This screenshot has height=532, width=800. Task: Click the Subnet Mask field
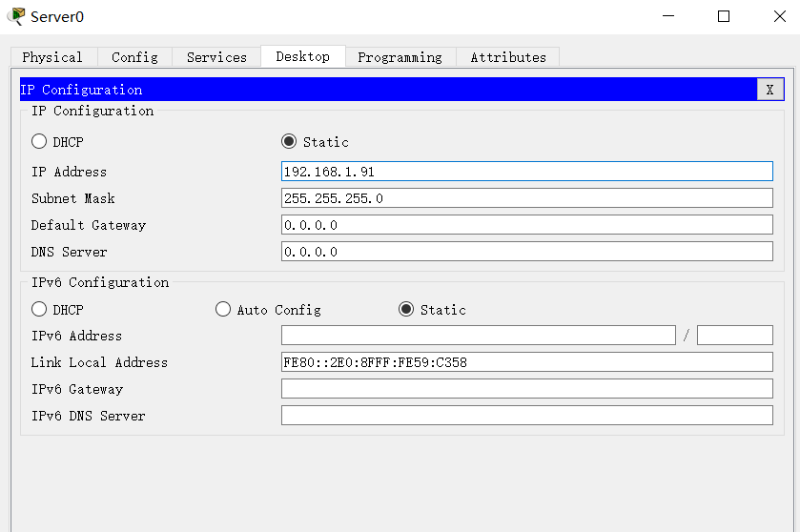[527, 198]
